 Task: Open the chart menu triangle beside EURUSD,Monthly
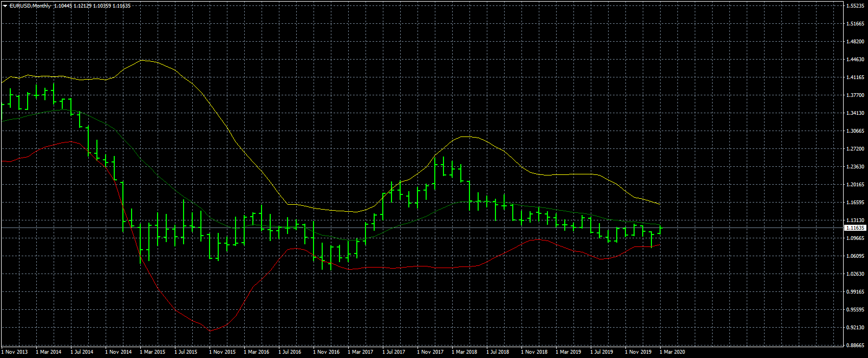pos(5,5)
